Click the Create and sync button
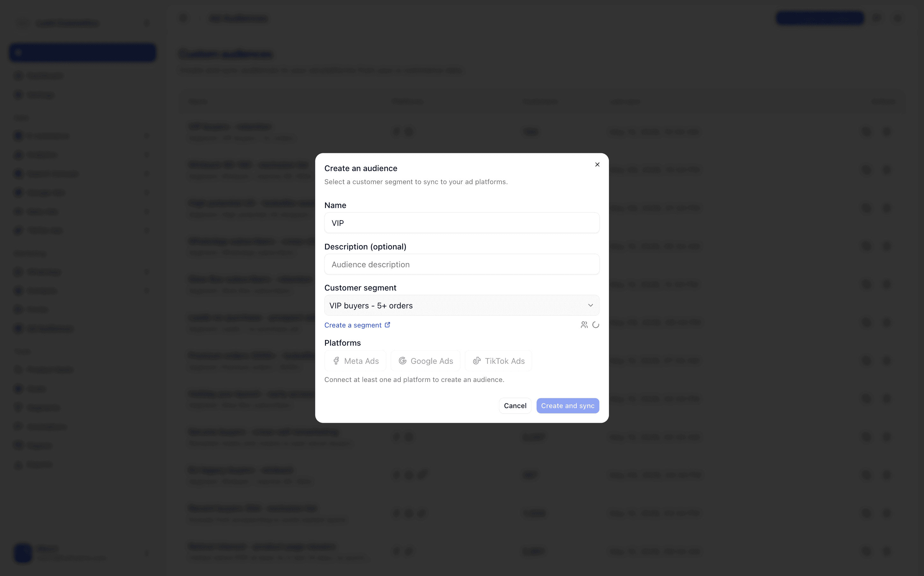This screenshot has height=576, width=924. [567, 406]
